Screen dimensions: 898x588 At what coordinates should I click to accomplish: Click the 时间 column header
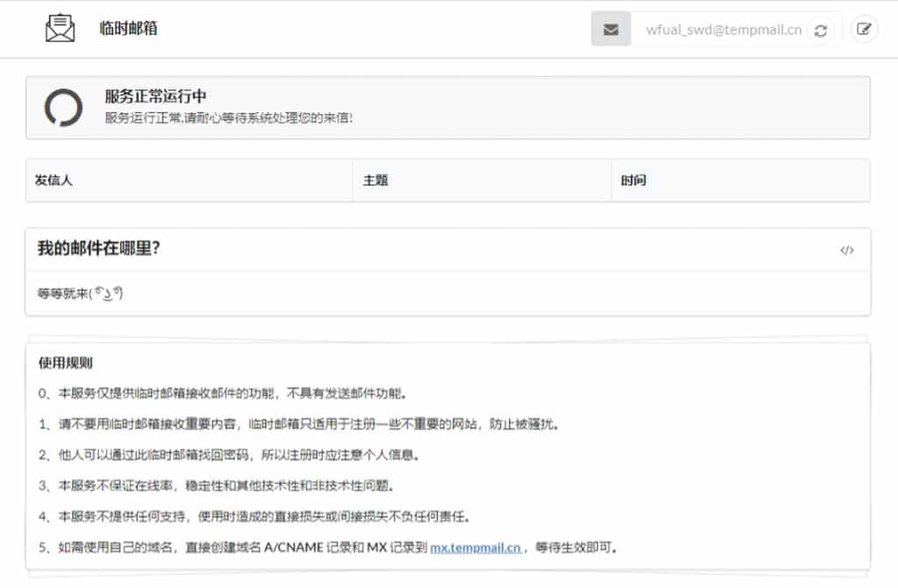point(633,181)
